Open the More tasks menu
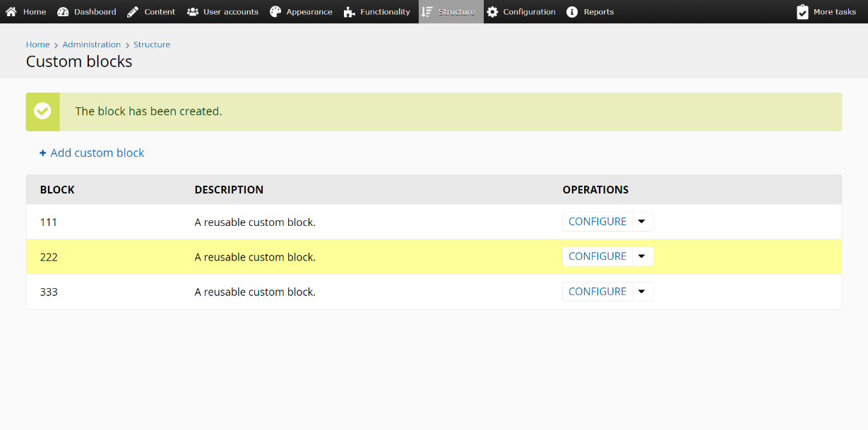 tap(834, 12)
